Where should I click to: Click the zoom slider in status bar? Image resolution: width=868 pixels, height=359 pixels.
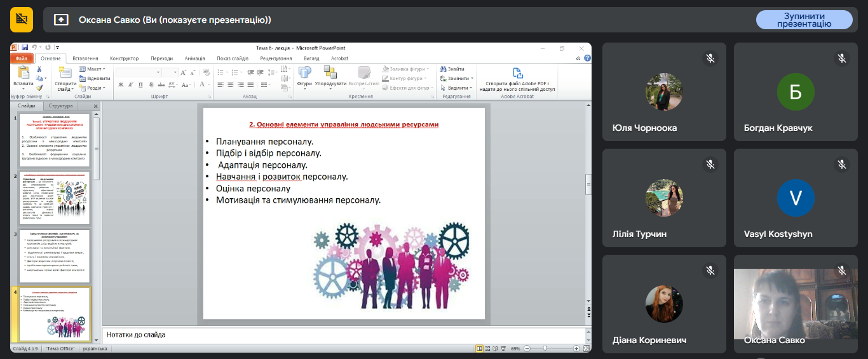coord(545,348)
